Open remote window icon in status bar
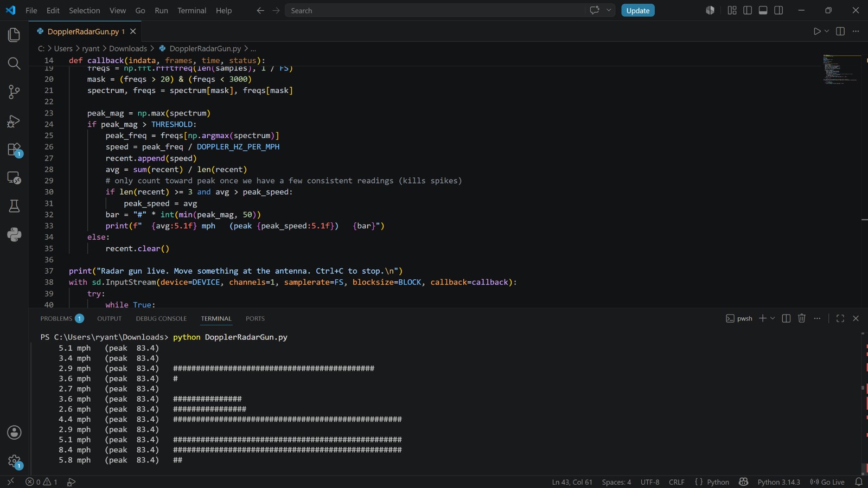The image size is (868, 488). tap(10, 482)
